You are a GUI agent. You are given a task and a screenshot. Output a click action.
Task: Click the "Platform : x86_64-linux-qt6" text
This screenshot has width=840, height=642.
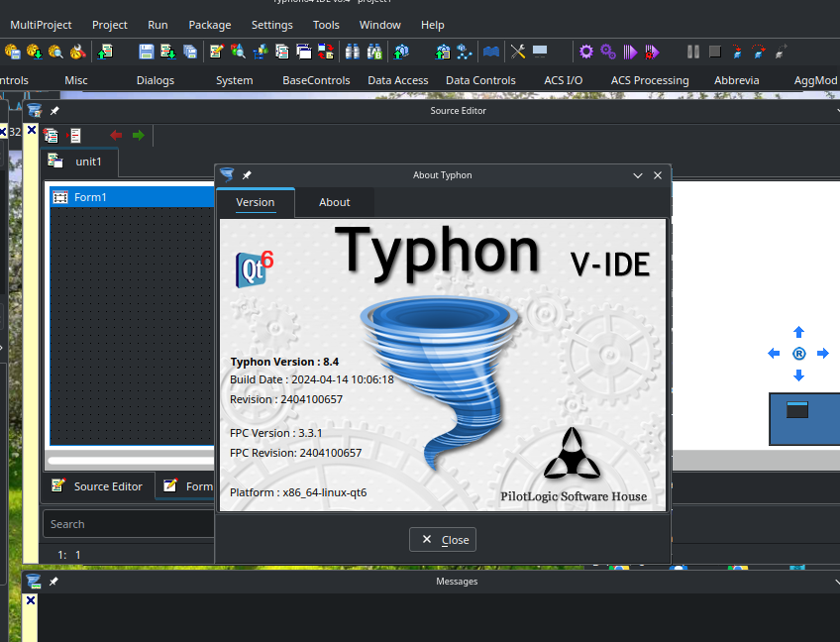(x=298, y=492)
